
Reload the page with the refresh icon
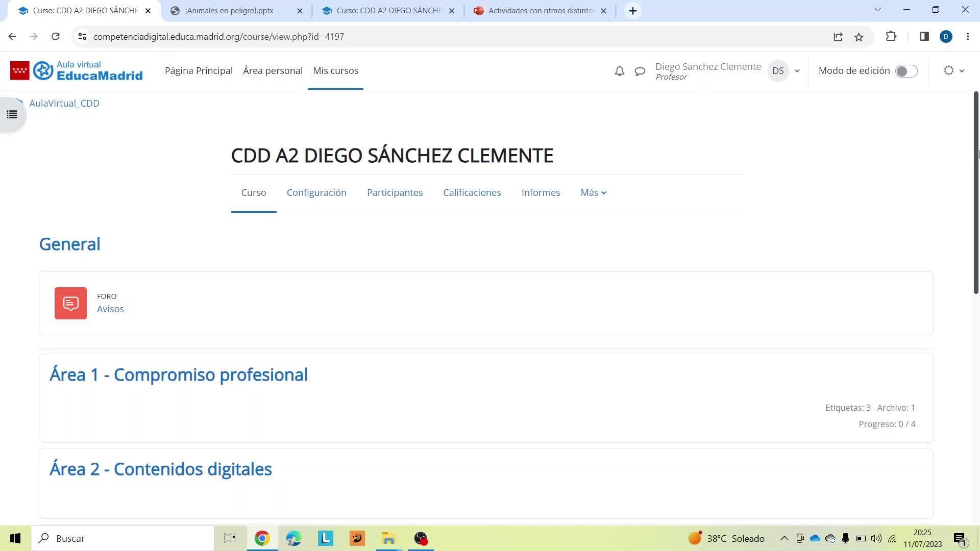56,37
